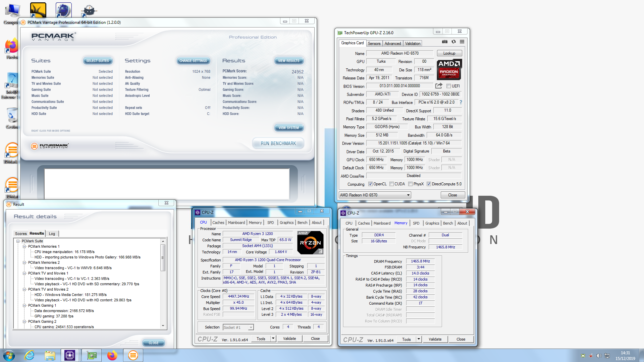The width and height of the screenshot is (644, 362).
Task: Switch to GPU-Z via its taskbar icon
Action: 92,355
